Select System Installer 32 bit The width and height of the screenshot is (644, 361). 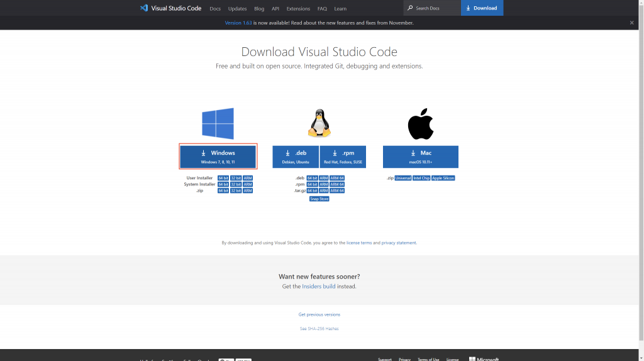pos(236,184)
